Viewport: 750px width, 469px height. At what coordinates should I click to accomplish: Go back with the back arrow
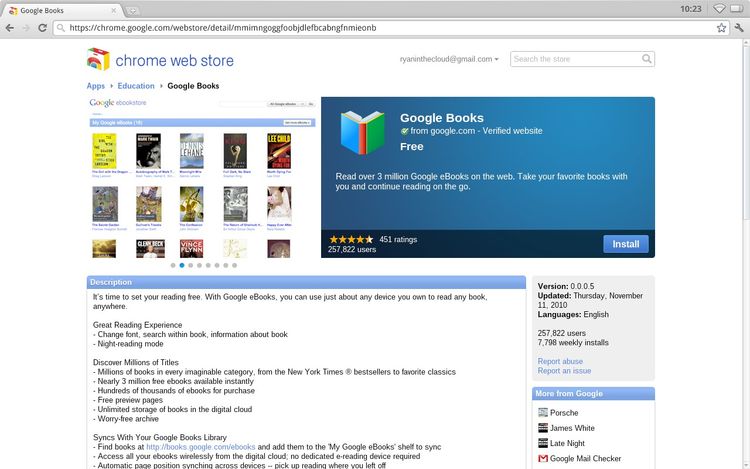point(11,28)
